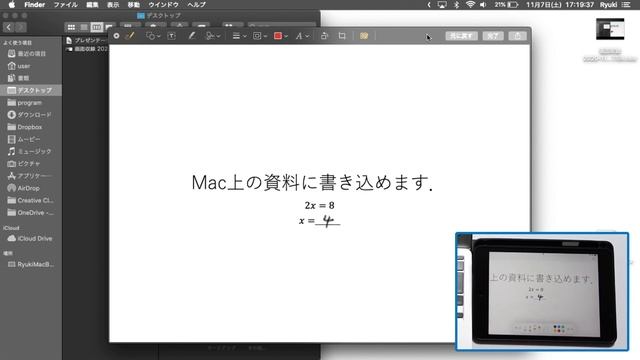
Task: Toggle the yellow iPad annotate icon
Action: pyautogui.click(x=364, y=36)
